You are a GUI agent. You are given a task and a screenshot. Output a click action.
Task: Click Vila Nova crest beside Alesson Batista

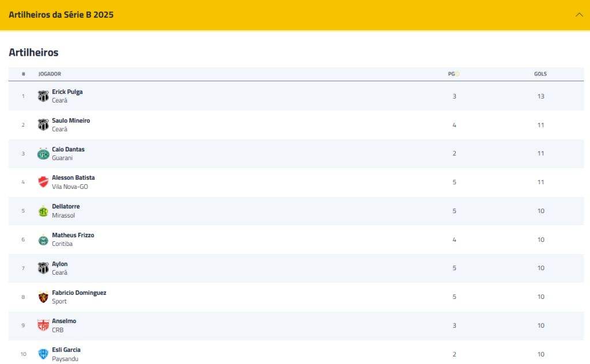43,182
